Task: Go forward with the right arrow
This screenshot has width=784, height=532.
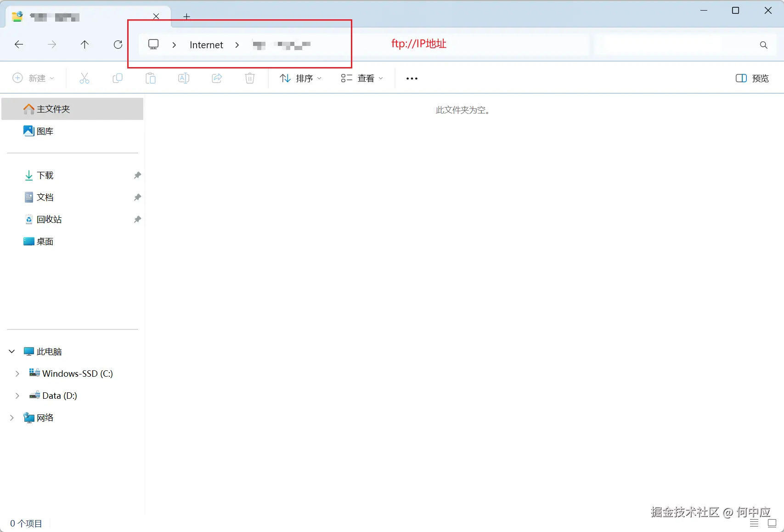Action: click(x=52, y=45)
